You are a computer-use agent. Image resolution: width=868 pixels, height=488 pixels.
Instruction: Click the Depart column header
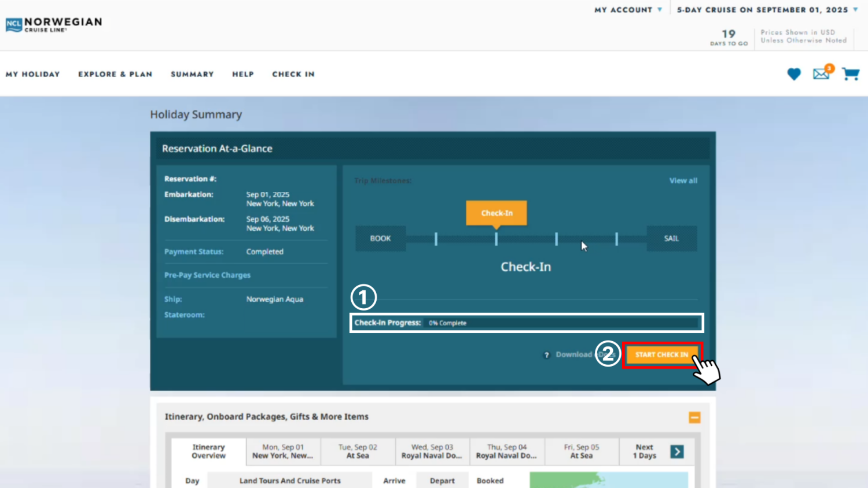442,480
